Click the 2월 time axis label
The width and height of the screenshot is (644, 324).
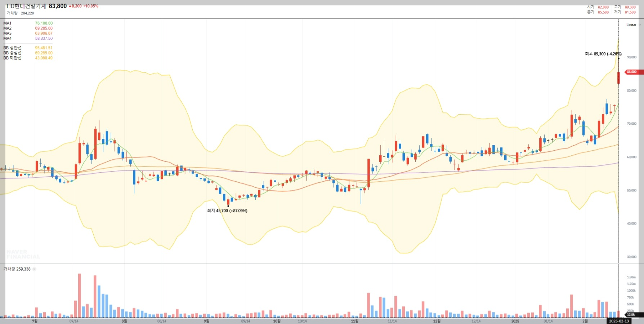[585, 321]
